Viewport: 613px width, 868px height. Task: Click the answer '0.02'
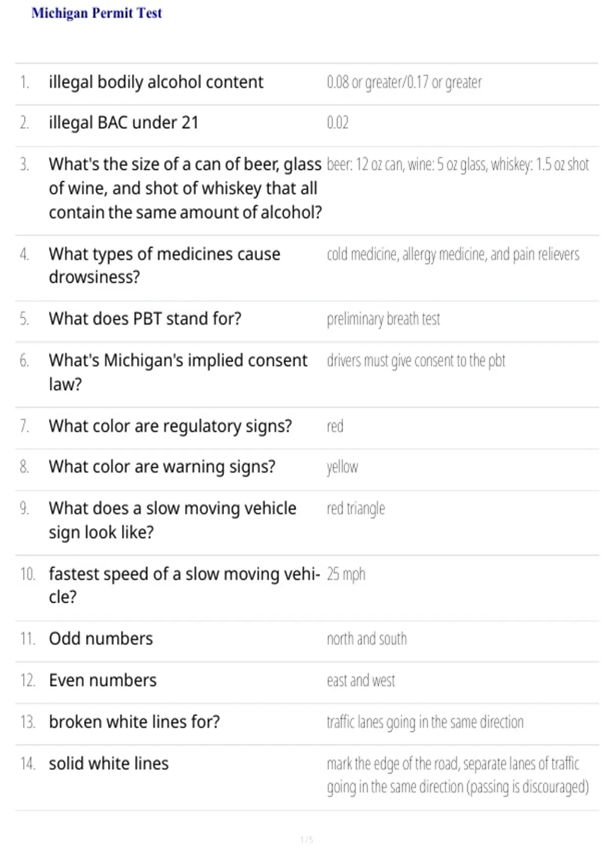pos(338,123)
